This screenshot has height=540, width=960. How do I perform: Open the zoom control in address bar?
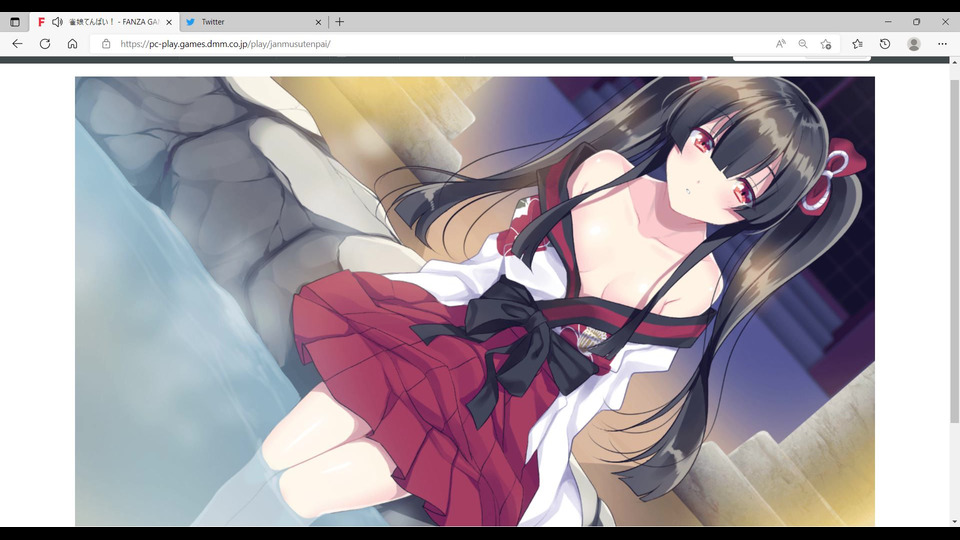(803, 44)
